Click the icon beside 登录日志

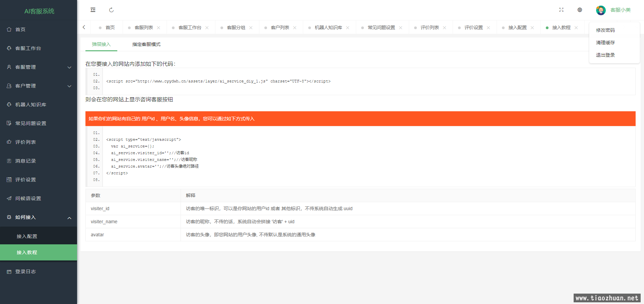pos(9,271)
